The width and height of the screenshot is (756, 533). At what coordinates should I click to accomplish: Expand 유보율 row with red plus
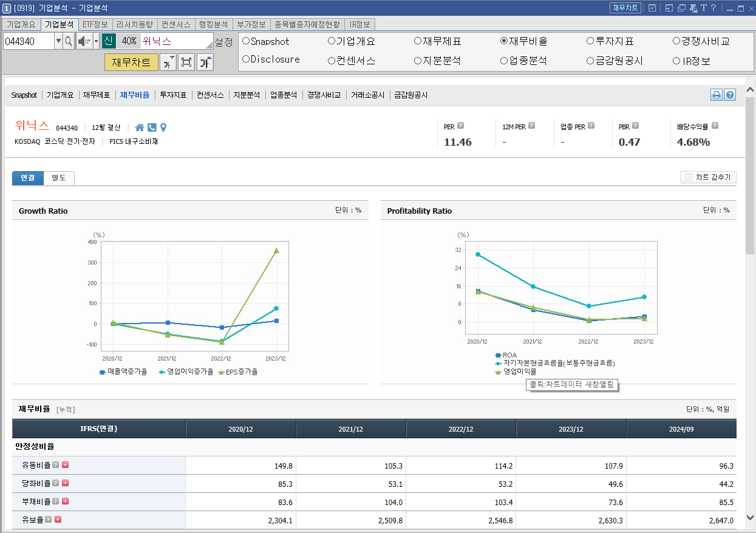[58, 520]
